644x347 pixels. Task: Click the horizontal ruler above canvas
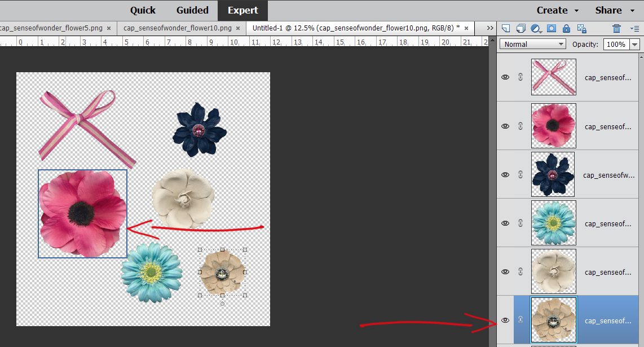244,42
